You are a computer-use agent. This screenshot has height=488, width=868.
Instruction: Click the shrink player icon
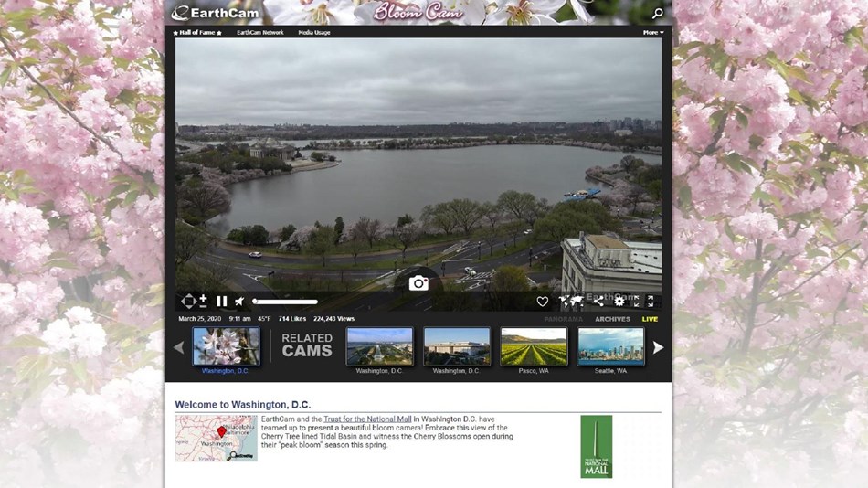(x=637, y=302)
